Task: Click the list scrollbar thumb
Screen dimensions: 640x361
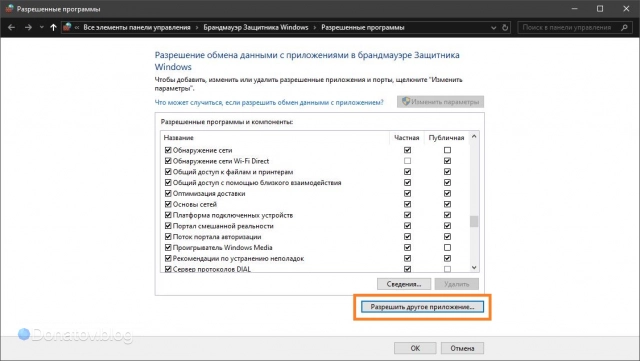Action: click(474, 221)
